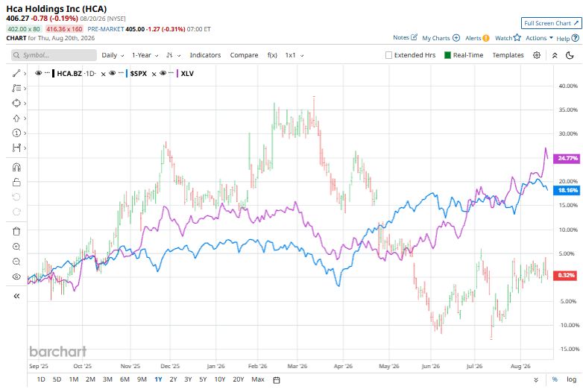Click the trash delete drawings icon
This screenshot has width=583, height=392.
point(16,232)
